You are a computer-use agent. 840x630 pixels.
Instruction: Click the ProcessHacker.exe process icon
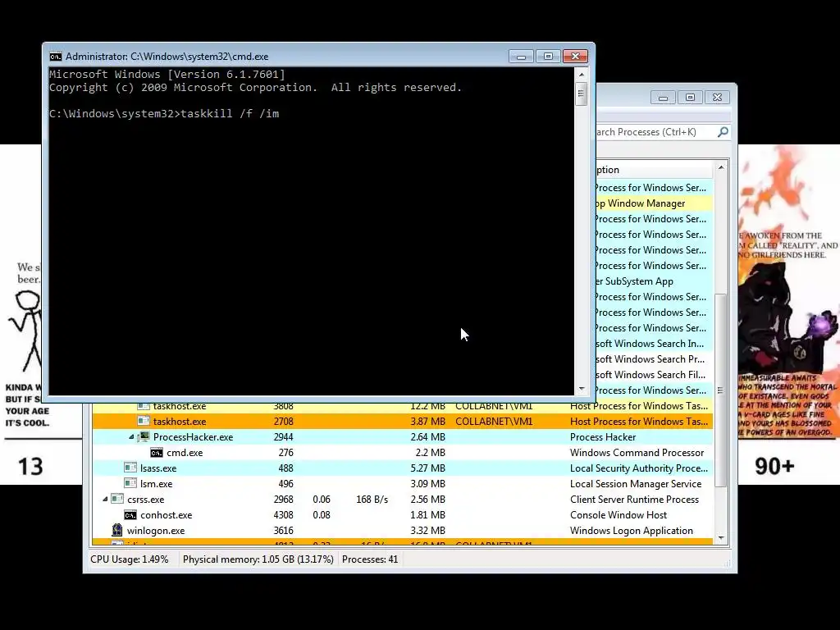pyautogui.click(x=143, y=436)
